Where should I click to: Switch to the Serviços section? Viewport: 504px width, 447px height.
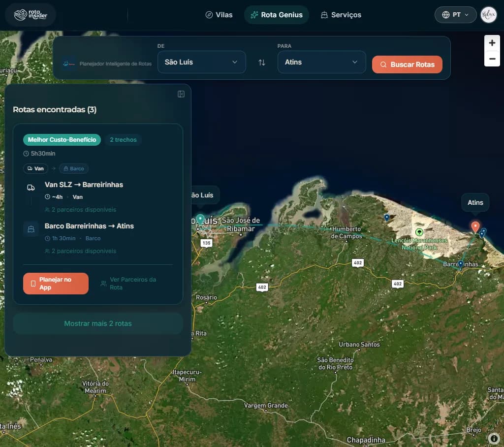[x=341, y=15]
